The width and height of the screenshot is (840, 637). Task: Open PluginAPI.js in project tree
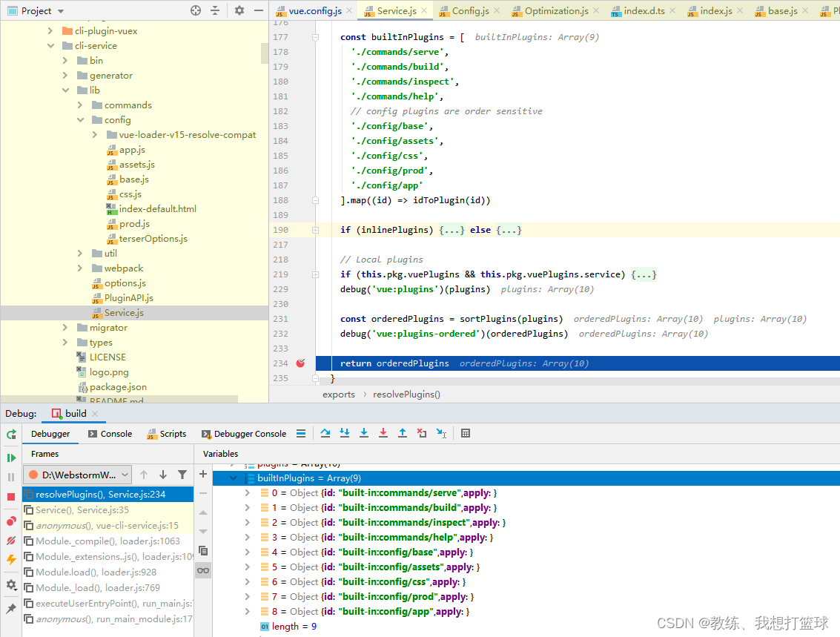128,298
